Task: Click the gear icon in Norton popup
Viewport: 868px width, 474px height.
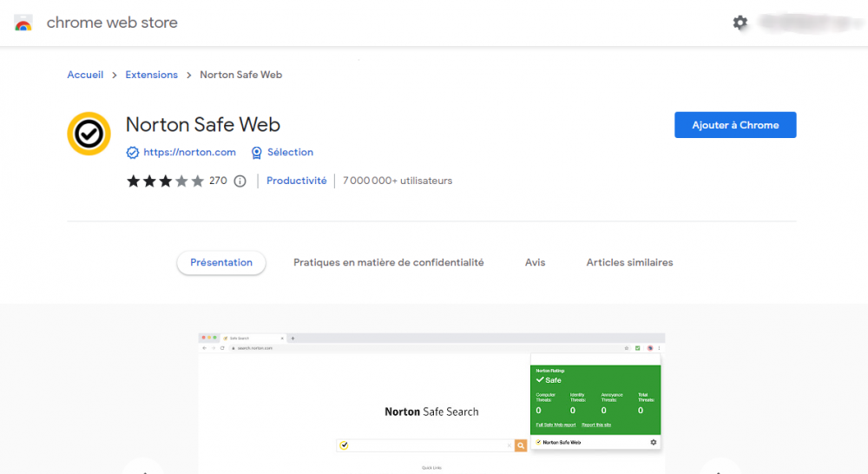Action: (654, 442)
